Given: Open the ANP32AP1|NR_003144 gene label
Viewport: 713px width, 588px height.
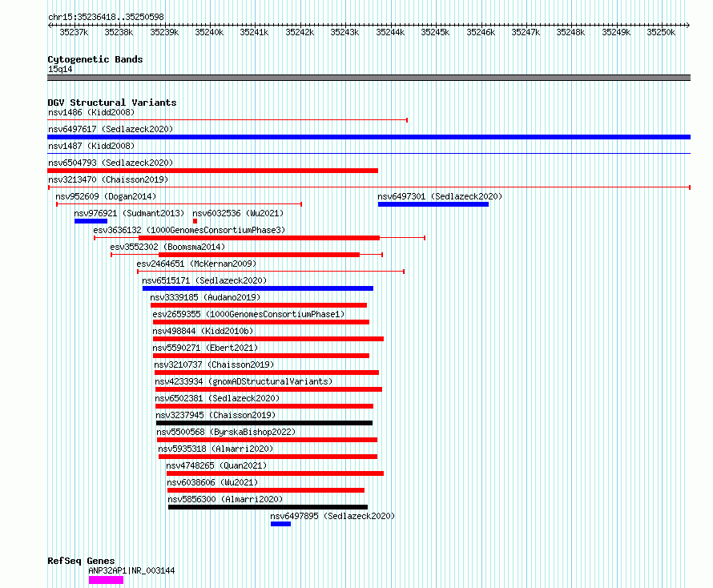Looking at the screenshot, I should [131, 570].
